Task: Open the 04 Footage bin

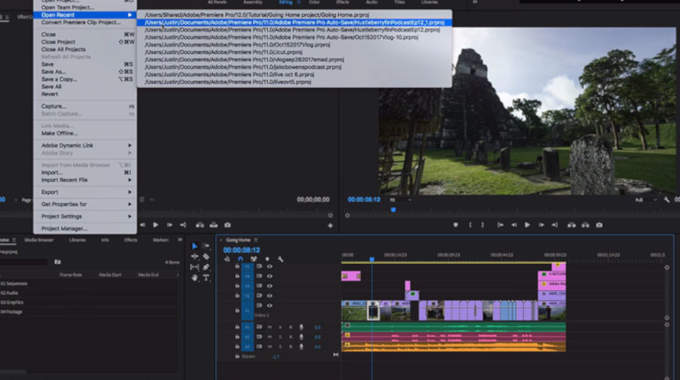Action: coord(11,312)
